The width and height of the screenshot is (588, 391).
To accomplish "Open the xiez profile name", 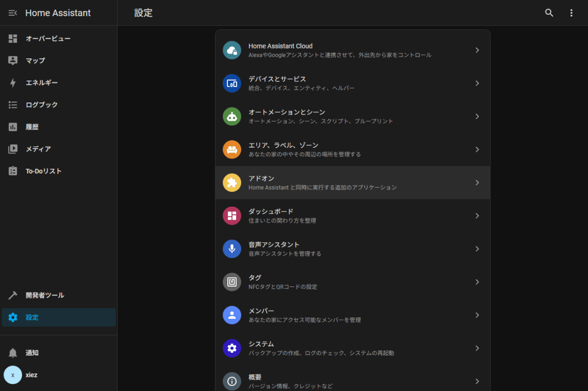I will 31,375.
